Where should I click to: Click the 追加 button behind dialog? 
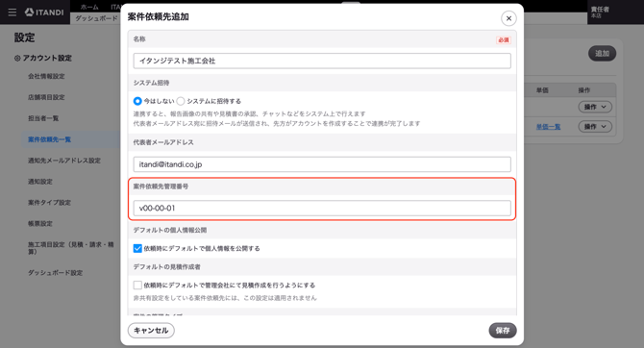(602, 54)
